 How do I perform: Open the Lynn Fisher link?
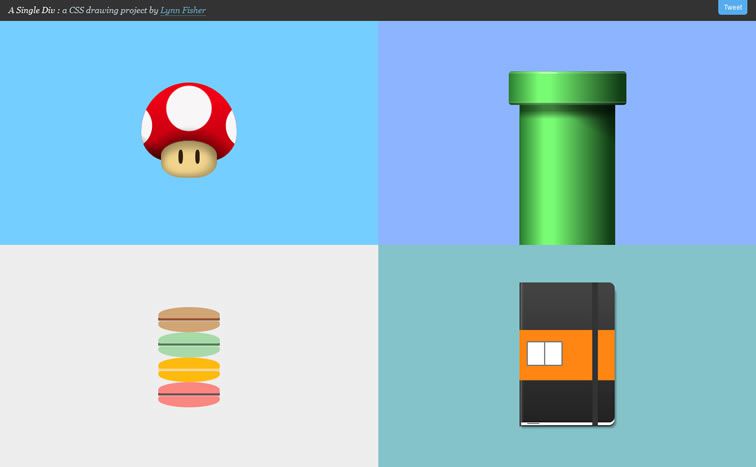point(183,10)
